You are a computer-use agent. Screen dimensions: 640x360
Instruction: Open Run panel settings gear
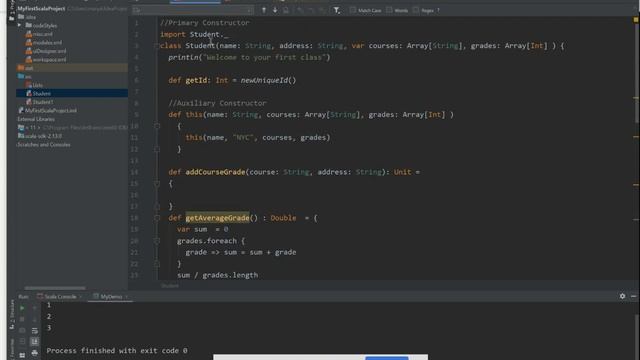tap(622, 296)
